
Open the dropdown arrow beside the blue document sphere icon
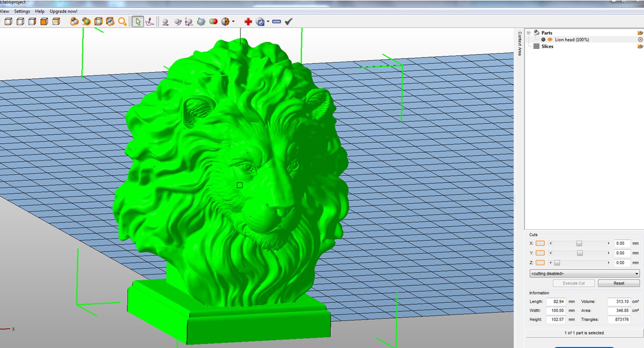[x=268, y=22]
